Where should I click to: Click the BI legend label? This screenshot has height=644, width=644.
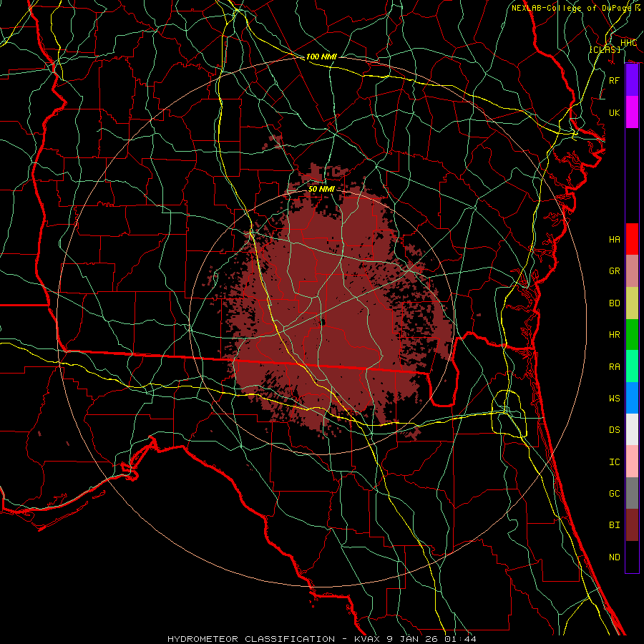(x=615, y=525)
